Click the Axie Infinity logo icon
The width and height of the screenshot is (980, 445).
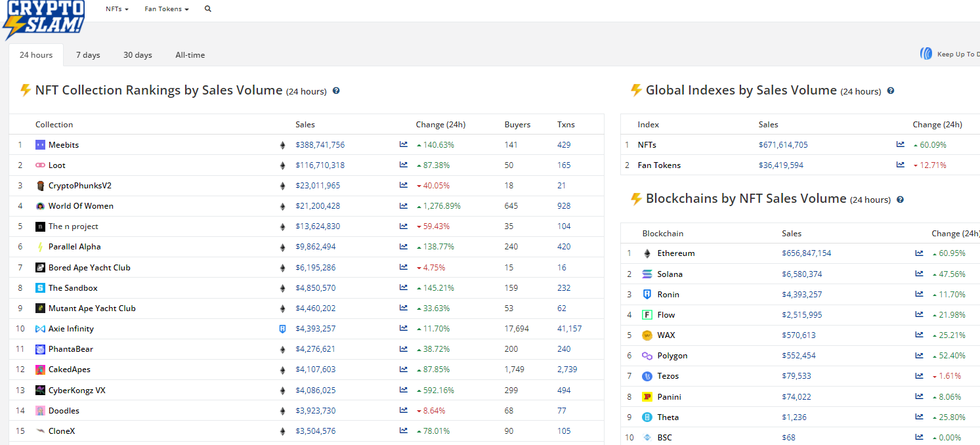[40, 329]
